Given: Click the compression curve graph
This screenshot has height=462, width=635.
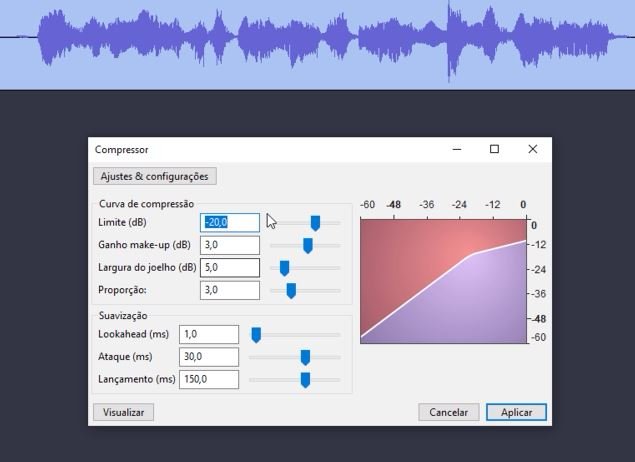Looking at the screenshot, I should [x=443, y=281].
